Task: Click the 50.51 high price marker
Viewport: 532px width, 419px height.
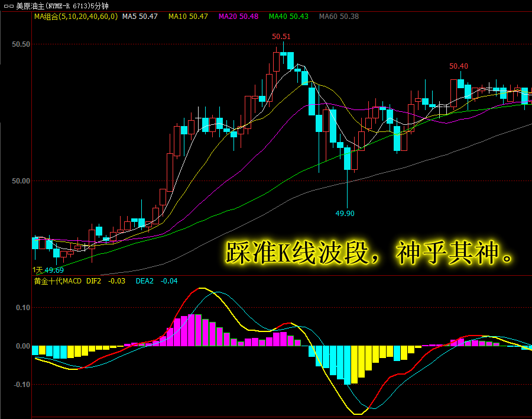Action: click(281, 36)
